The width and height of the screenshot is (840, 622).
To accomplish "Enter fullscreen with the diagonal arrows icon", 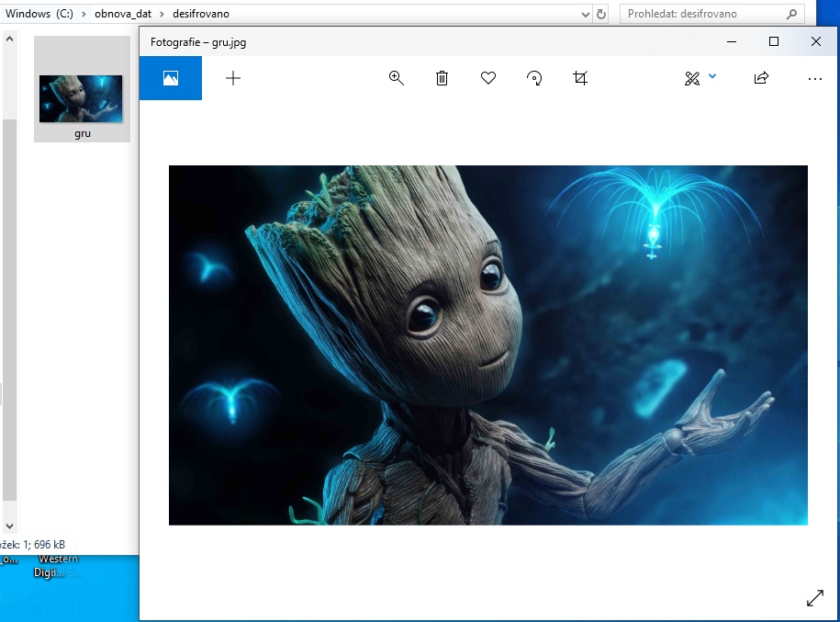I will 814,598.
